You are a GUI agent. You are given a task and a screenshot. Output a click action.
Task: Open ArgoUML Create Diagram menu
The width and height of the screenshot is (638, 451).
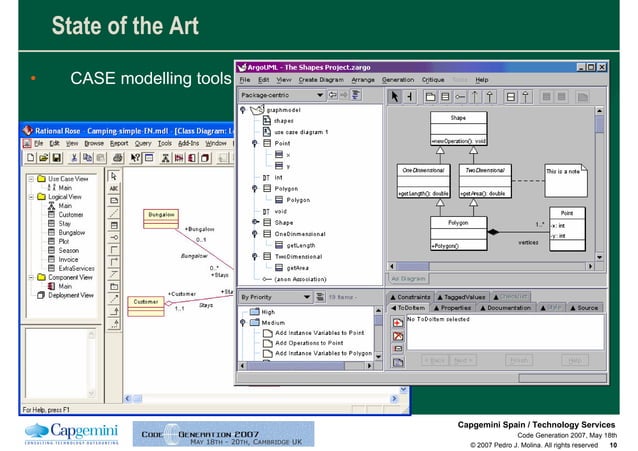tap(321, 80)
